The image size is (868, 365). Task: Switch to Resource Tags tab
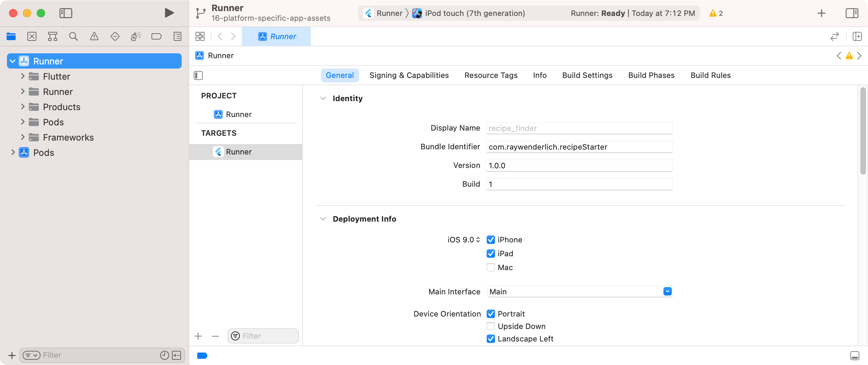tap(491, 75)
